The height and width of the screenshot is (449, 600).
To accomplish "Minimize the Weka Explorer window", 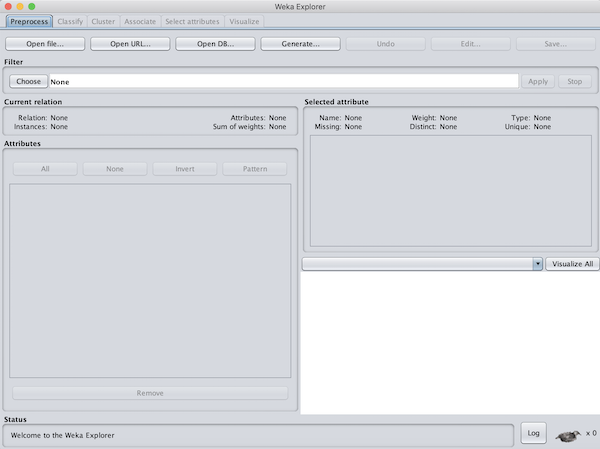I will pyautogui.click(x=20, y=6).
